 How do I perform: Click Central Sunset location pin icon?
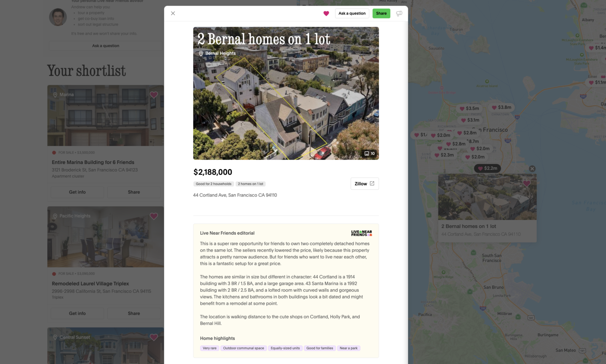[55, 337]
